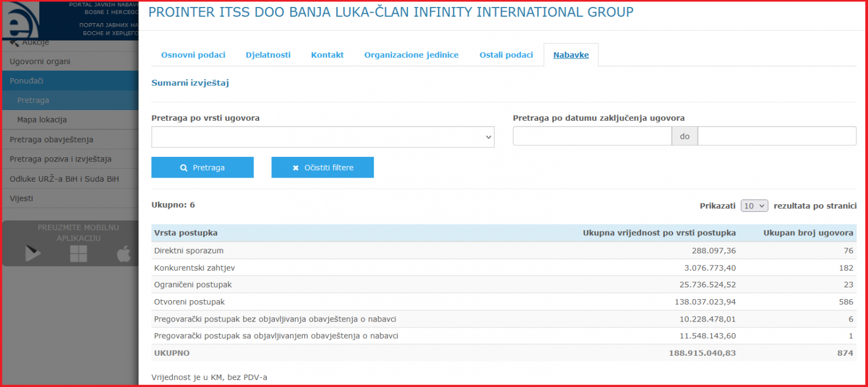Open the Ostali podaci tab

(506, 55)
